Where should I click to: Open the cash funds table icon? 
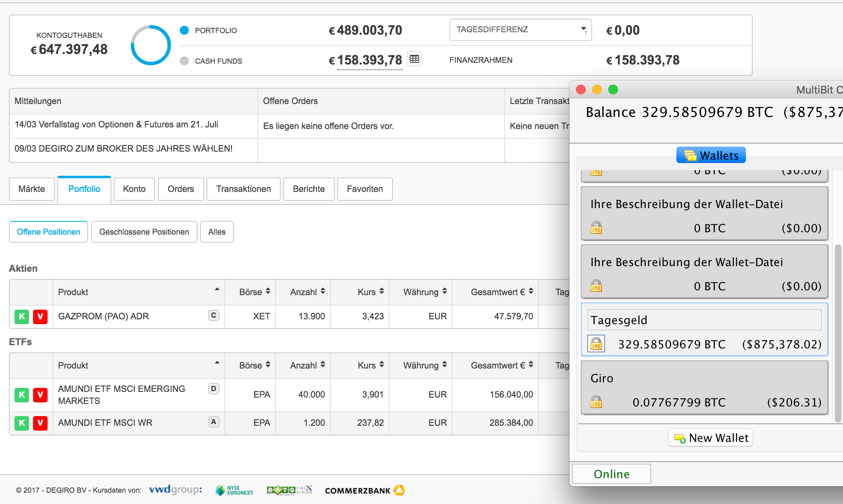click(x=414, y=59)
